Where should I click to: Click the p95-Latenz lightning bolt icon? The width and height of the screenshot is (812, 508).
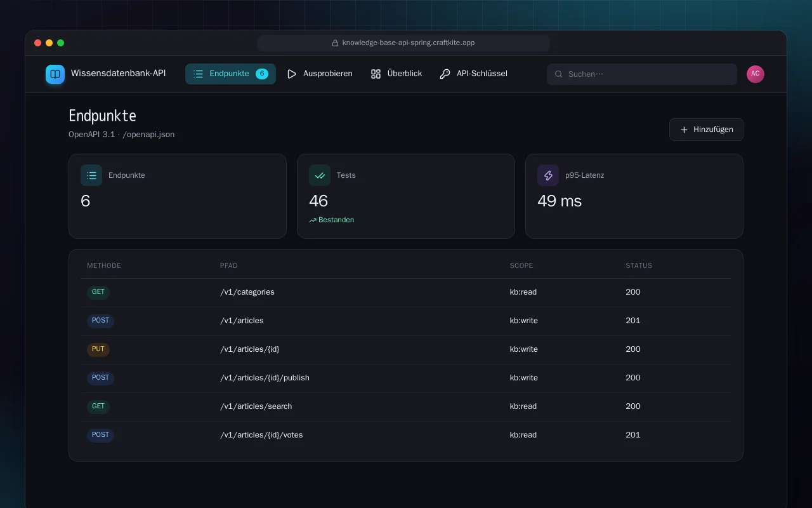pos(548,175)
